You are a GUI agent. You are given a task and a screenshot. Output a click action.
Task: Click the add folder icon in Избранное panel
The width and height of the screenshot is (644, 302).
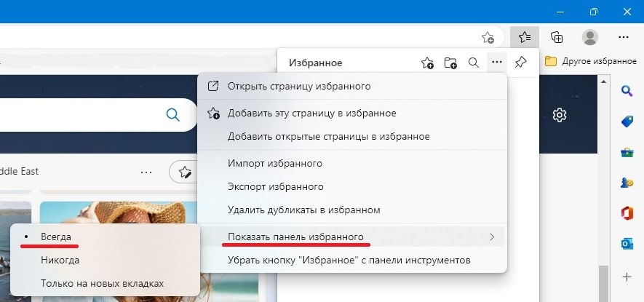point(450,63)
